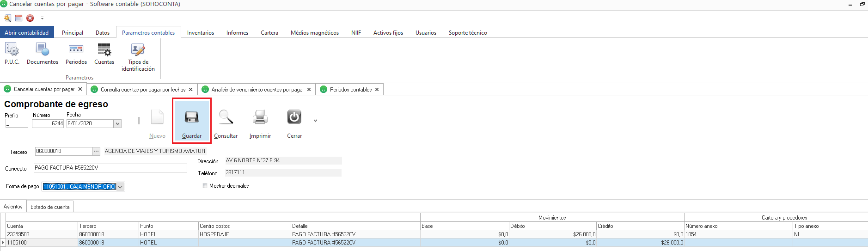Click the Documentos ribbon icon

pos(43,49)
